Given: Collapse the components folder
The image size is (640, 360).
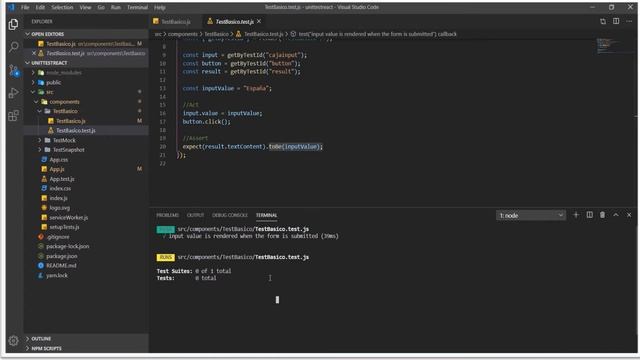Looking at the screenshot, I should 86,102.
